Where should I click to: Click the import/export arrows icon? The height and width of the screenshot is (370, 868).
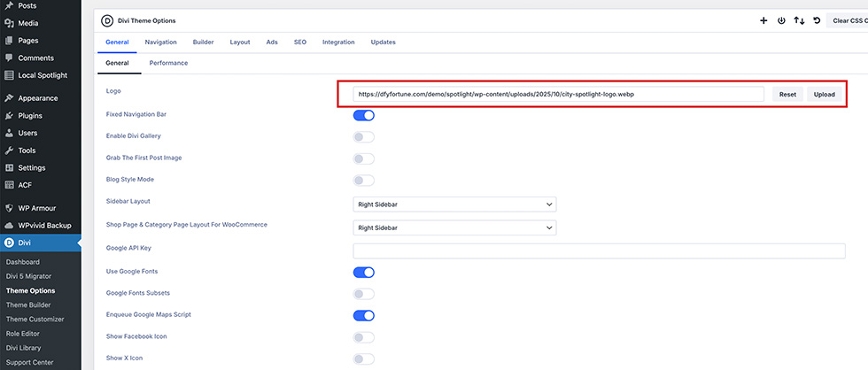pyautogui.click(x=799, y=20)
